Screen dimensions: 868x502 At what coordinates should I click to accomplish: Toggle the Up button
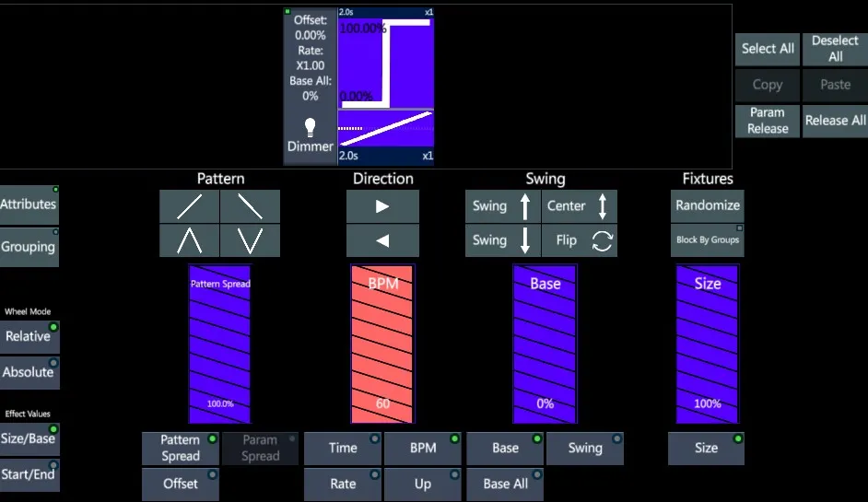click(x=423, y=484)
